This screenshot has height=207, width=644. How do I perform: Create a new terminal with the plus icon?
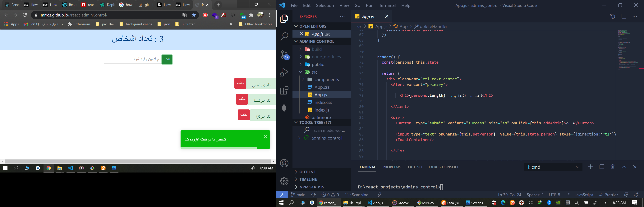coord(591,167)
